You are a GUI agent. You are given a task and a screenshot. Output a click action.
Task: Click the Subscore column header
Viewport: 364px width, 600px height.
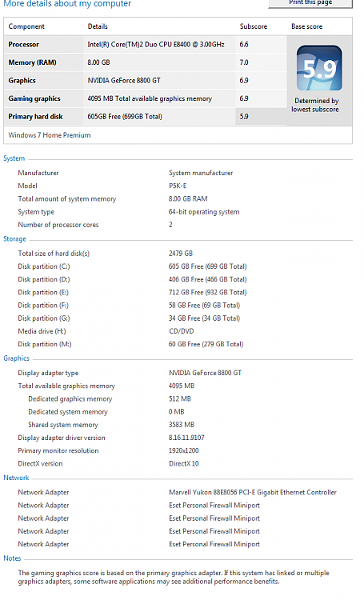pos(254,26)
